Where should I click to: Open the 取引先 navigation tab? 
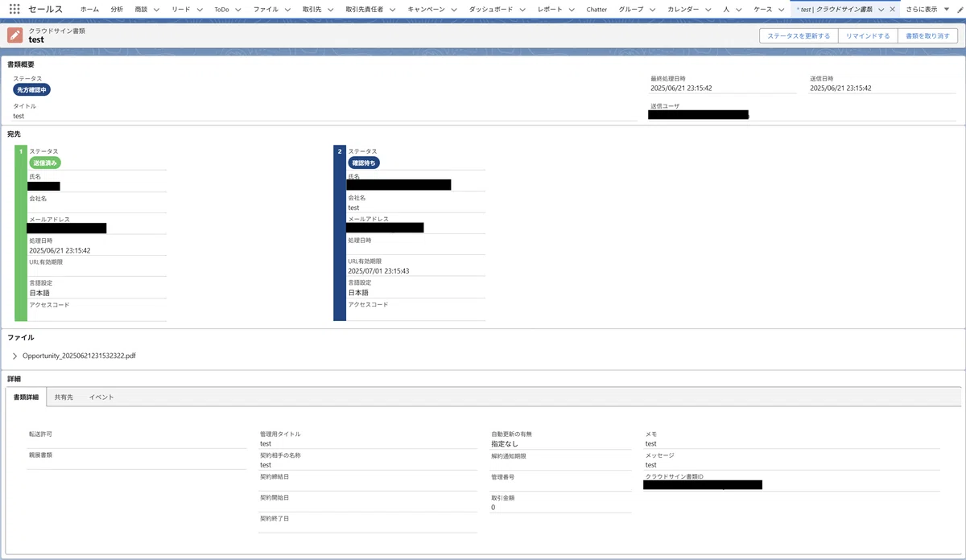311,9
